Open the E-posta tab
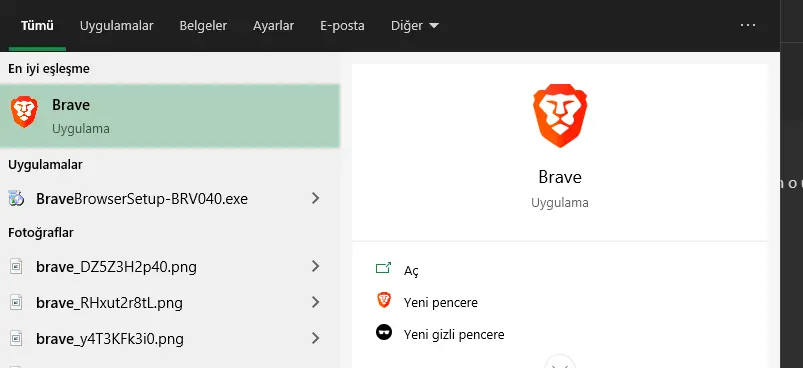803x368 pixels. (x=342, y=26)
